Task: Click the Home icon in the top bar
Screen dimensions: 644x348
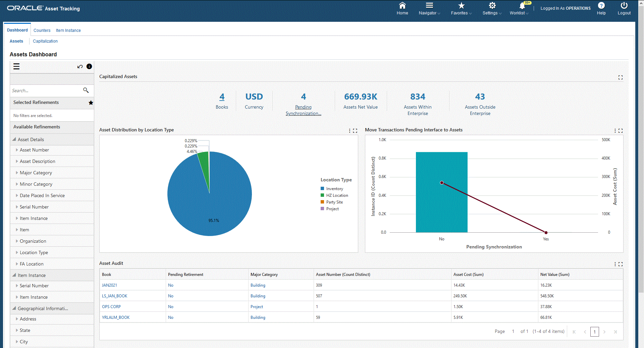Action: point(402,8)
